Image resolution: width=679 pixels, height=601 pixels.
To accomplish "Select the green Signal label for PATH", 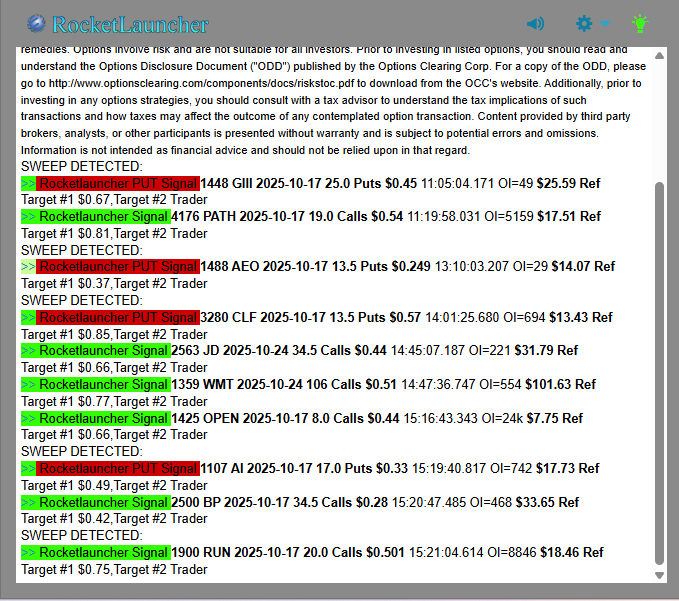I will click(104, 216).
